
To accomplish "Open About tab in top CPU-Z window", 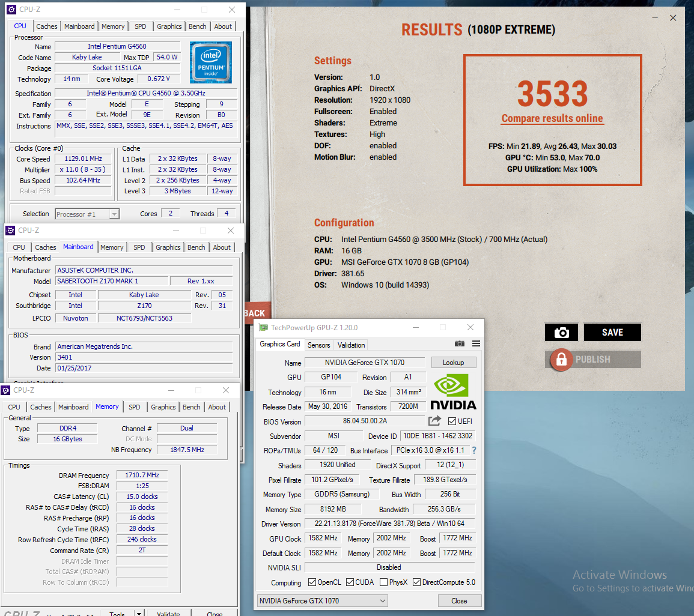I will pyautogui.click(x=223, y=26).
